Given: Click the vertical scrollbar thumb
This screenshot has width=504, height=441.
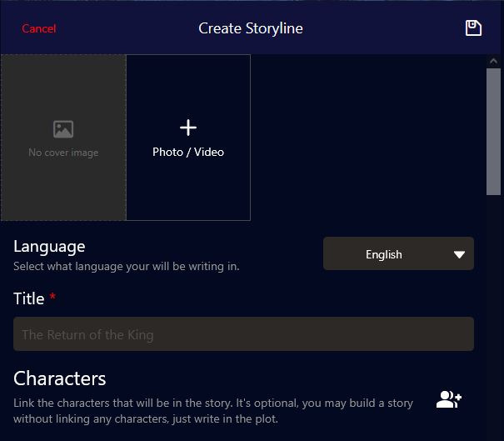Looking at the screenshot, I should click(x=493, y=132).
